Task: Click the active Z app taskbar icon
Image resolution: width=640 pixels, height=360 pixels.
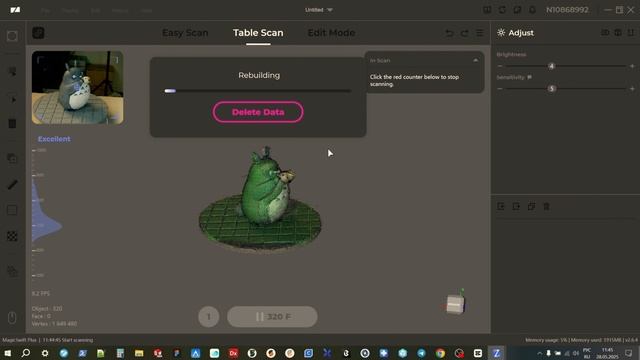Action: (496, 353)
